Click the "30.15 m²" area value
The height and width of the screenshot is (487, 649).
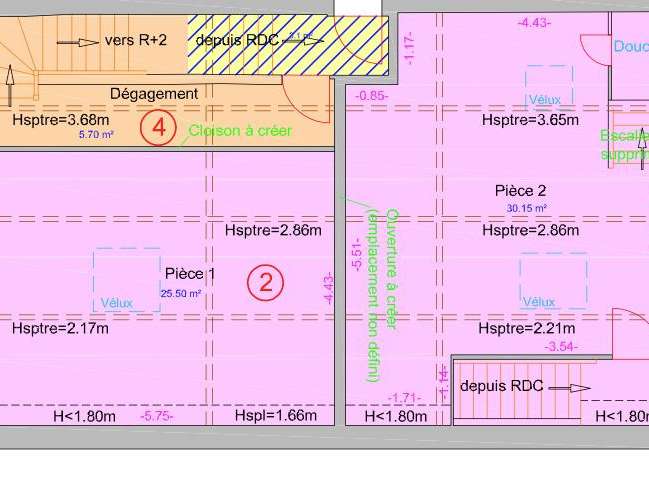coord(526,208)
